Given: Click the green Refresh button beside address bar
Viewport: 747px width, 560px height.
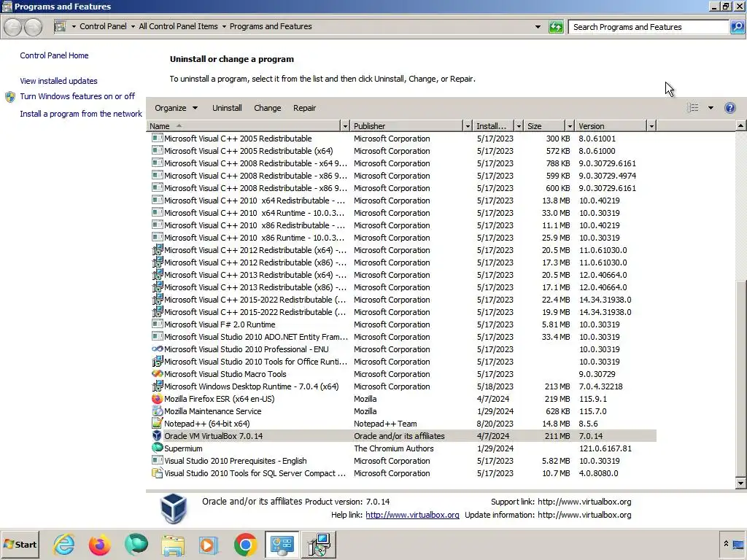Looking at the screenshot, I should (x=556, y=27).
